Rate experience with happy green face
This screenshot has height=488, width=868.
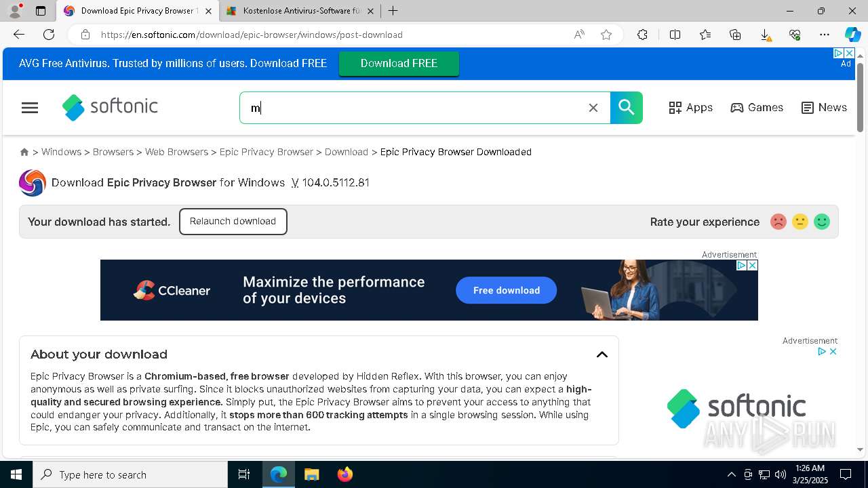pos(822,222)
